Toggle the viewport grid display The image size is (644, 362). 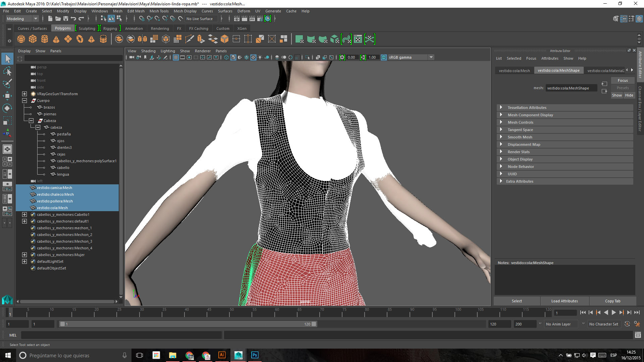(x=176, y=57)
